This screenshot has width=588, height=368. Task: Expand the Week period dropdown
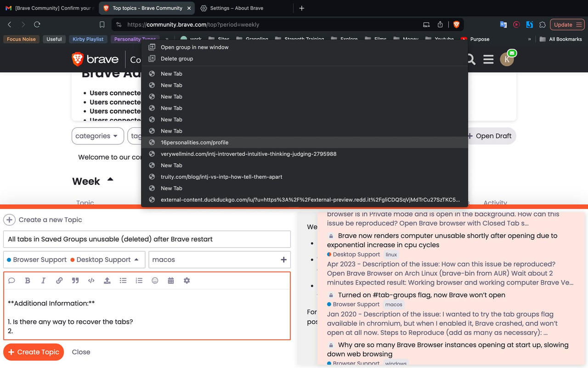point(92,181)
